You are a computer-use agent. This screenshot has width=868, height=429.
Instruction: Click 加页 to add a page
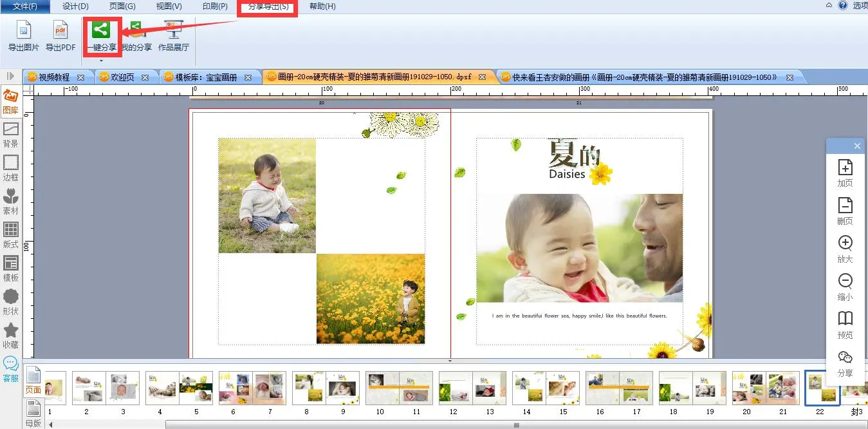pos(845,173)
